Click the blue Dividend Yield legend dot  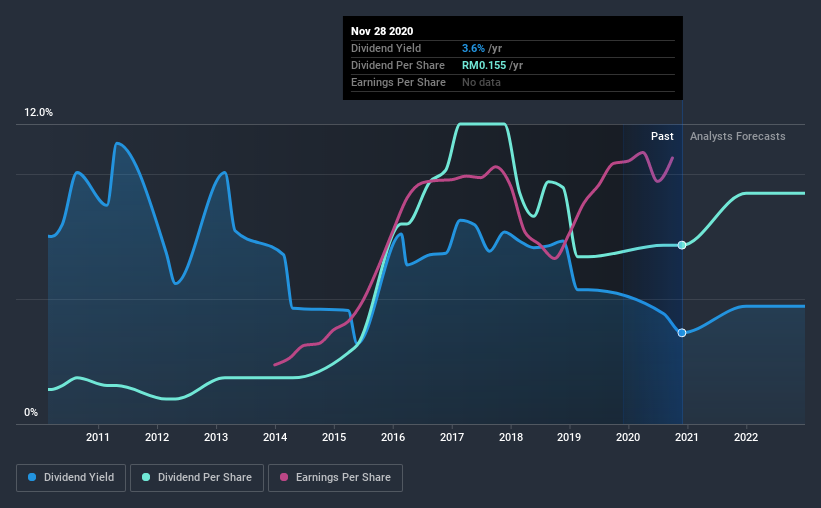(x=32, y=477)
